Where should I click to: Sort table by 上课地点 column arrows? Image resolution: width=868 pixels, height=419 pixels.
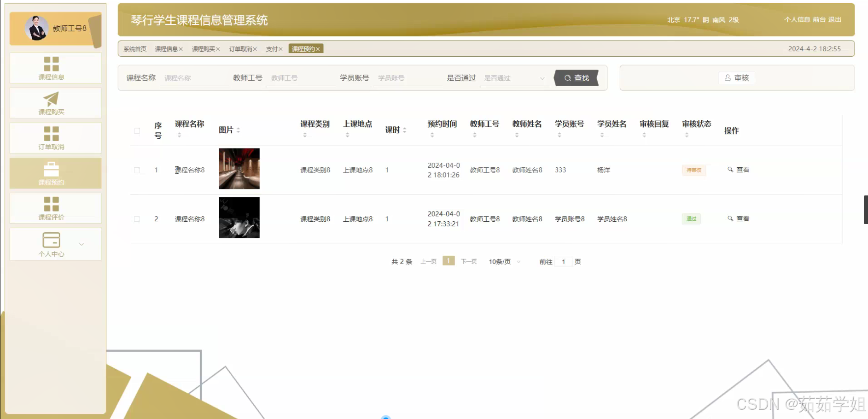[x=348, y=135]
